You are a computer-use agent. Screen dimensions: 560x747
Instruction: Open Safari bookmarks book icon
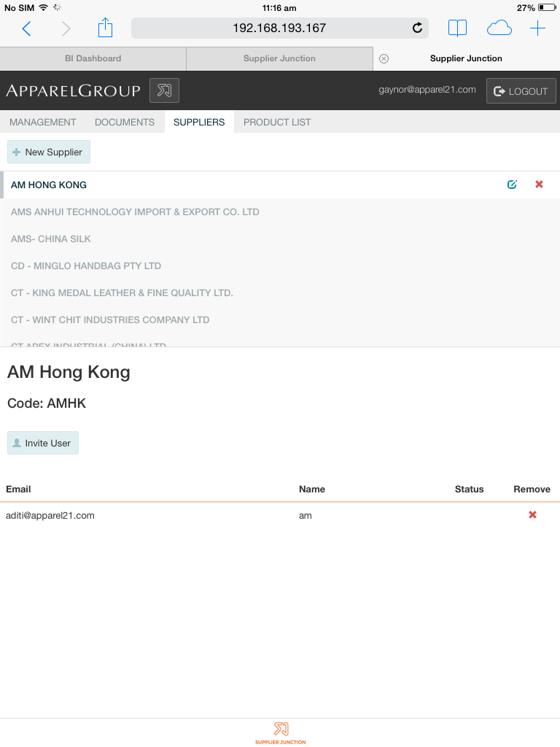457,28
